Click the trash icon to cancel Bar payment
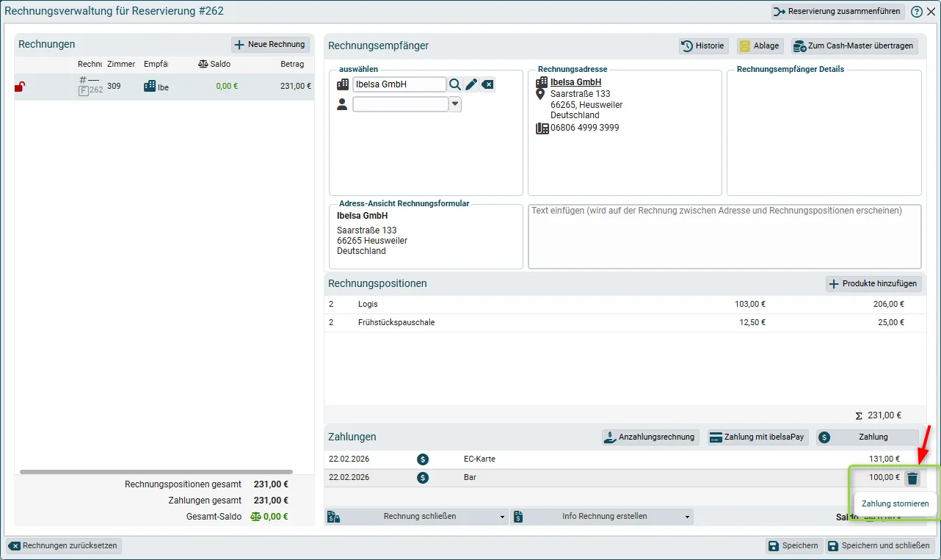Image resolution: width=941 pixels, height=560 pixels. (x=912, y=478)
